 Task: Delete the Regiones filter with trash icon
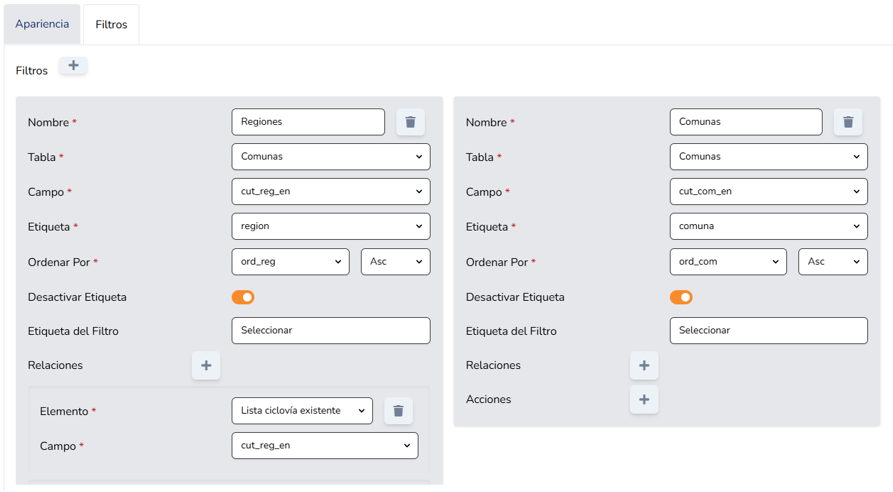[x=410, y=122]
